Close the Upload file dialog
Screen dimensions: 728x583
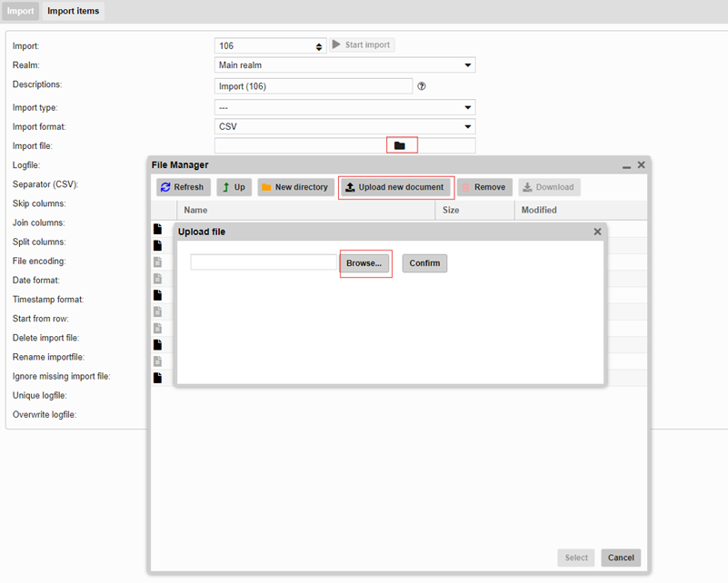click(597, 232)
